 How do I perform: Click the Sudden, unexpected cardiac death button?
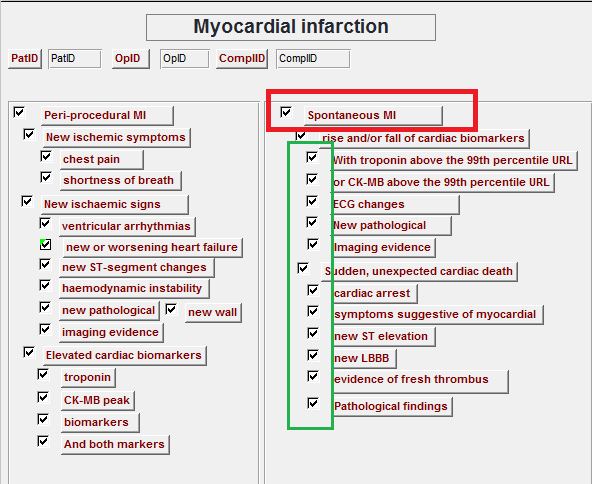419,271
